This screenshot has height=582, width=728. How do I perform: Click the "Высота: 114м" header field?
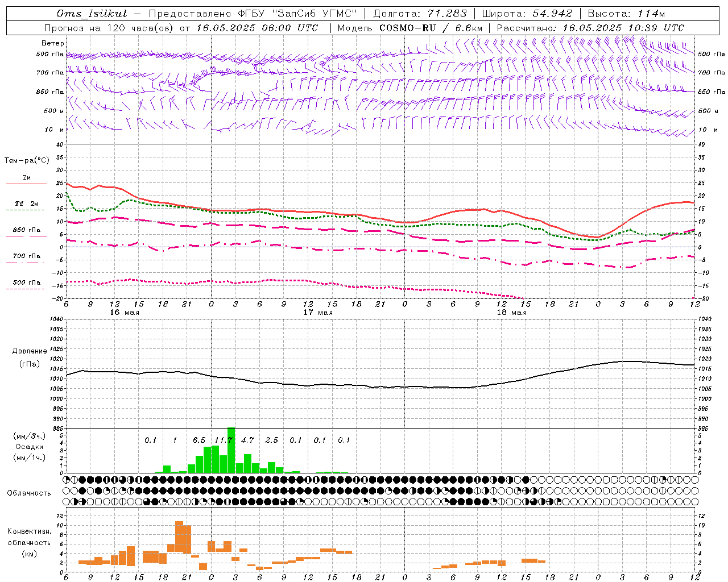click(x=626, y=14)
